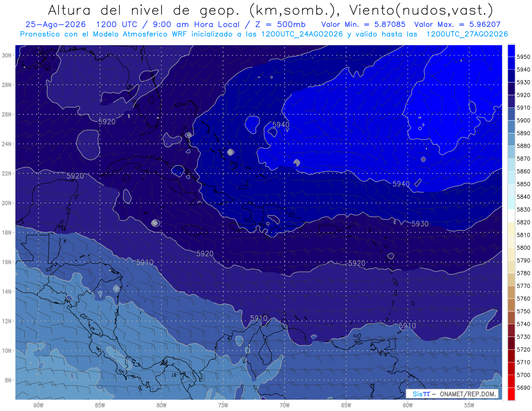This screenshot has width=532, height=411.
Task: Click latitude axis label 28N
Action: tap(7, 85)
